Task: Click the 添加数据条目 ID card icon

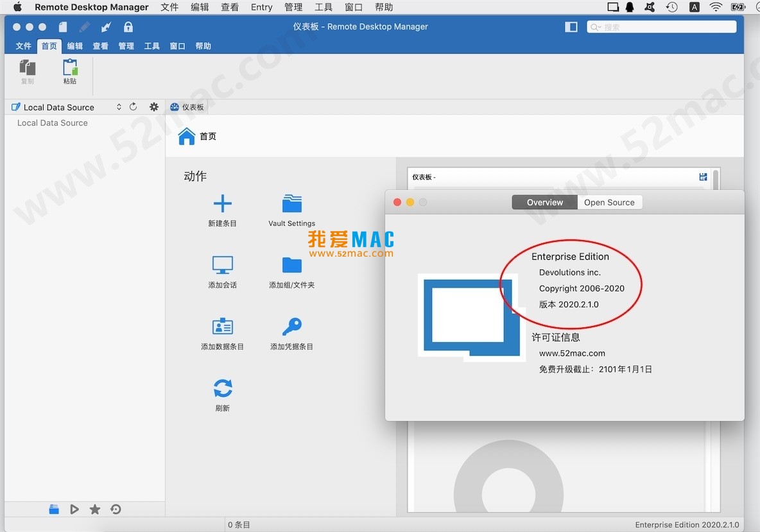Action: pos(222,327)
